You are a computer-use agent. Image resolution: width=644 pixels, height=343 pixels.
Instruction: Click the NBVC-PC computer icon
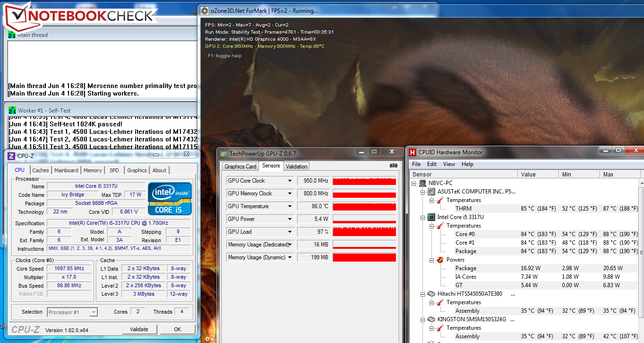click(423, 183)
